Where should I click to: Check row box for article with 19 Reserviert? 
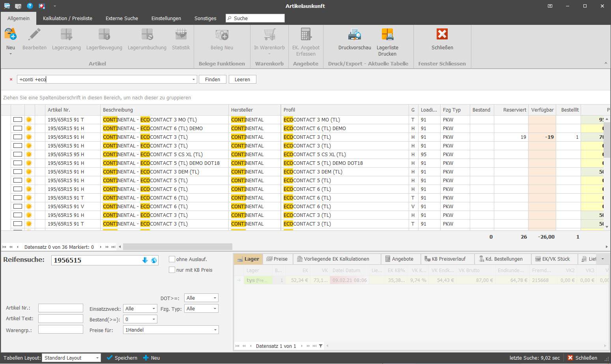pos(18,137)
